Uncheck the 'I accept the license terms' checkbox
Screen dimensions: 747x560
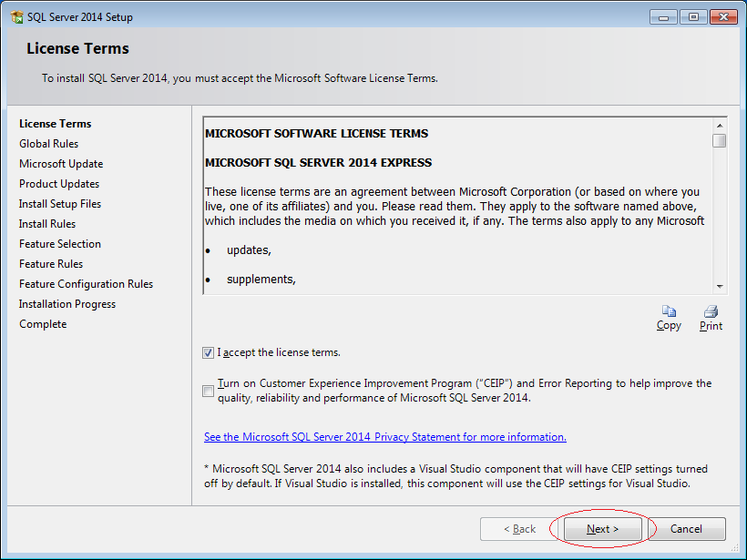point(209,353)
